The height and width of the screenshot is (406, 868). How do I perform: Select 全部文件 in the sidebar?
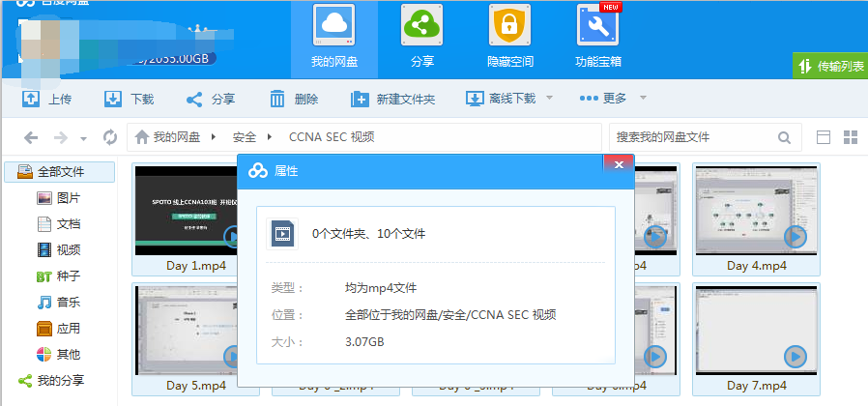pyautogui.click(x=59, y=172)
